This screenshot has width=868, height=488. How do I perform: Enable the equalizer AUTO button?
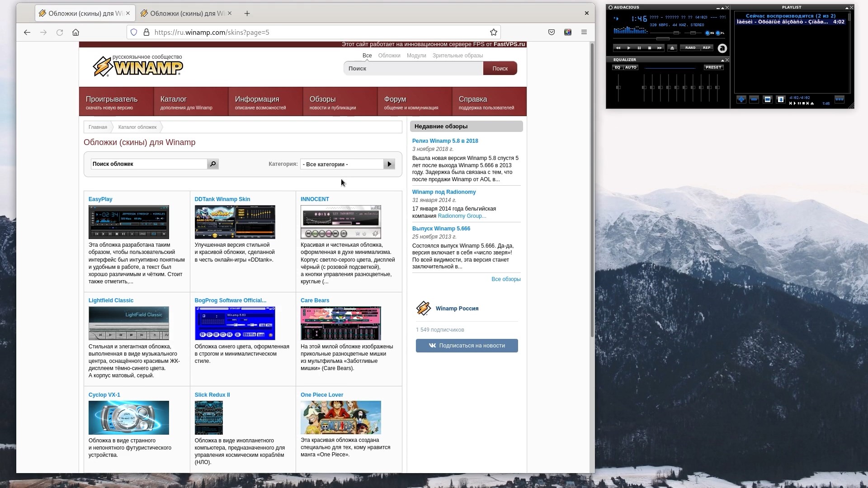point(631,67)
